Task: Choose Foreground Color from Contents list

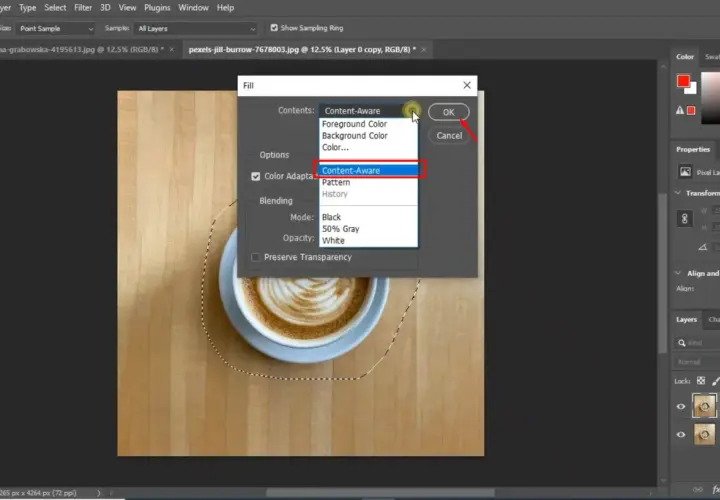Action: pyautogui.click(x=354, y=124)
